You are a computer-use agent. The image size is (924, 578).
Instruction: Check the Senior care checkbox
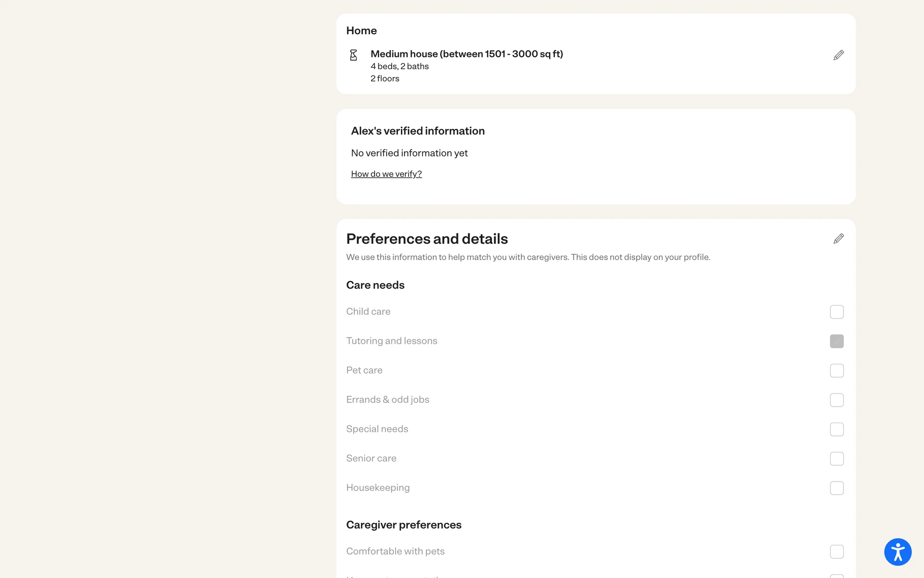click(836, 459)
